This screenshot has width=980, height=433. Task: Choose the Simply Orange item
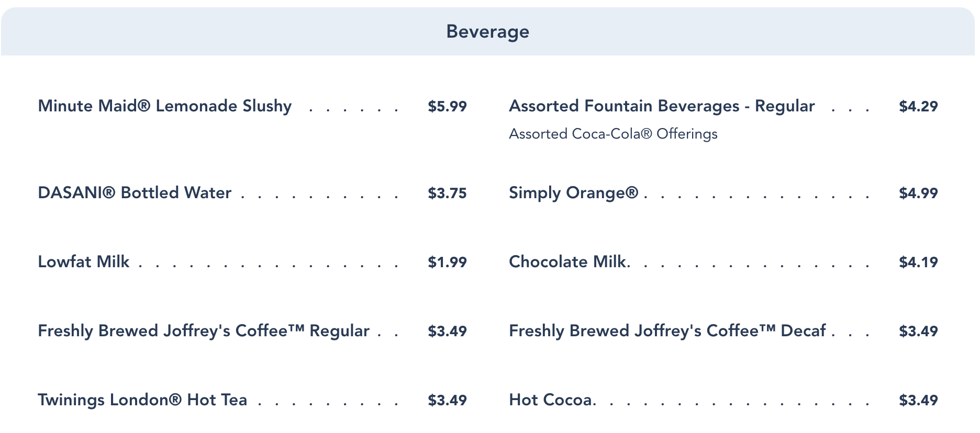pyautogui.click(x=573, y=193)
